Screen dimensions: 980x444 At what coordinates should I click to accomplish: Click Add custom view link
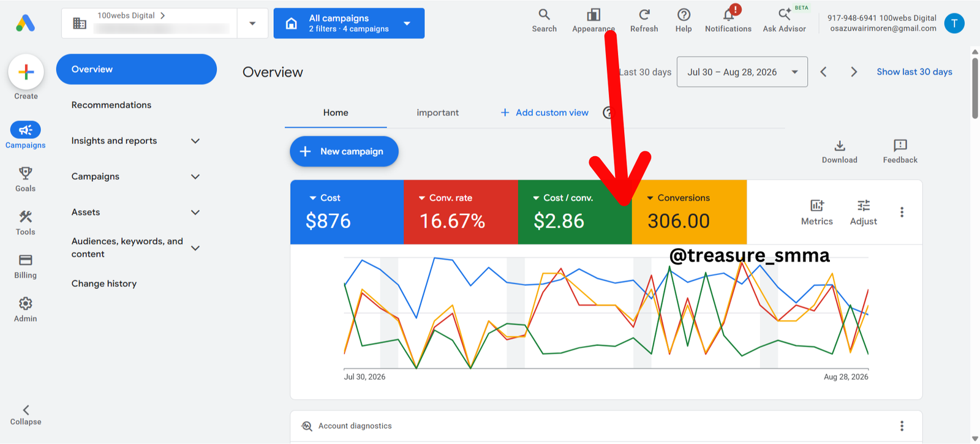545,113
